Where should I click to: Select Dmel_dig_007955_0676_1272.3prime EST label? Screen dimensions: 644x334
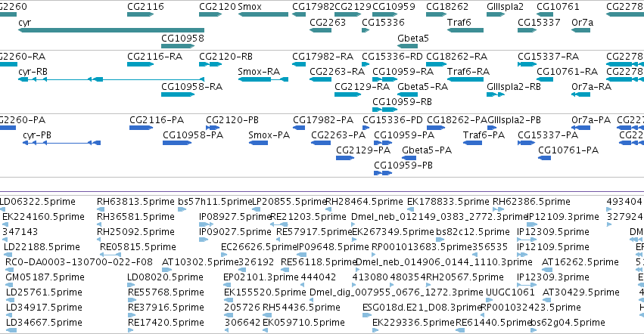pos(397,292)
